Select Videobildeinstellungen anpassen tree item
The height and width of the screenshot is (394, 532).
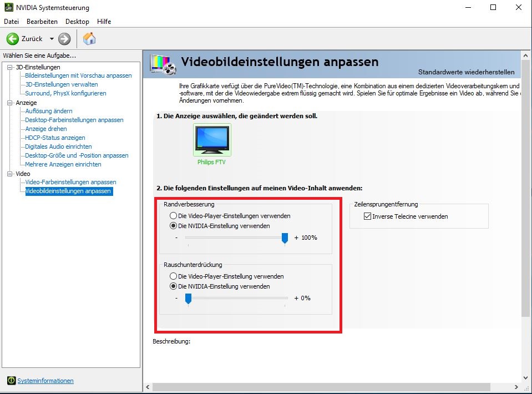click(69, 191)
